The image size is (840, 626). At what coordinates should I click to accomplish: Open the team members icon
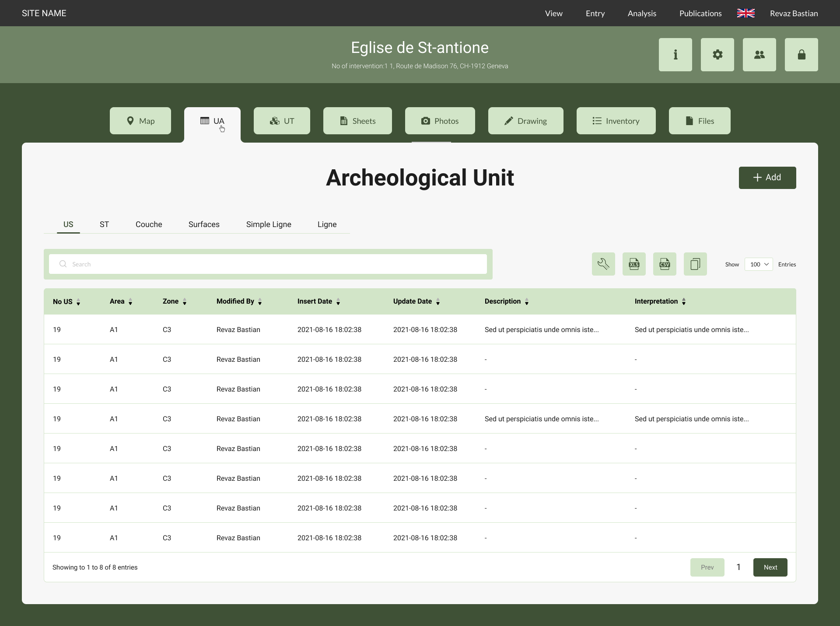(759, 55)
